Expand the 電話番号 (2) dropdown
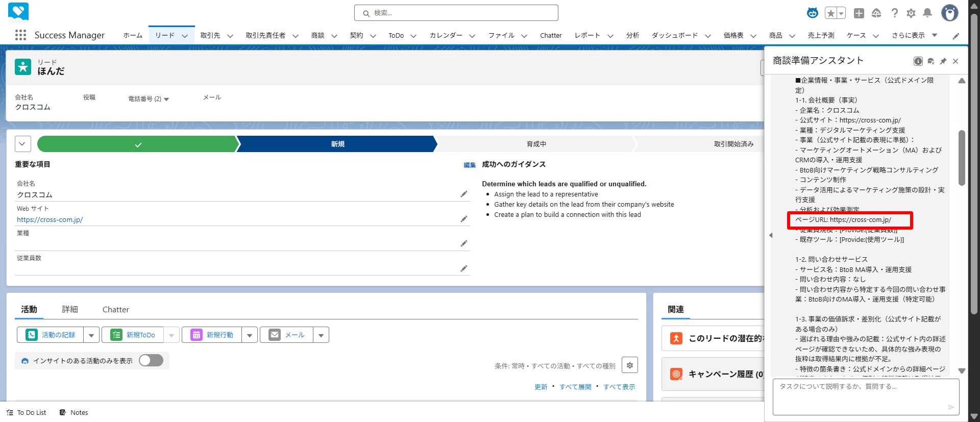This screenshot has width=980, height=422. pos(166,99)
